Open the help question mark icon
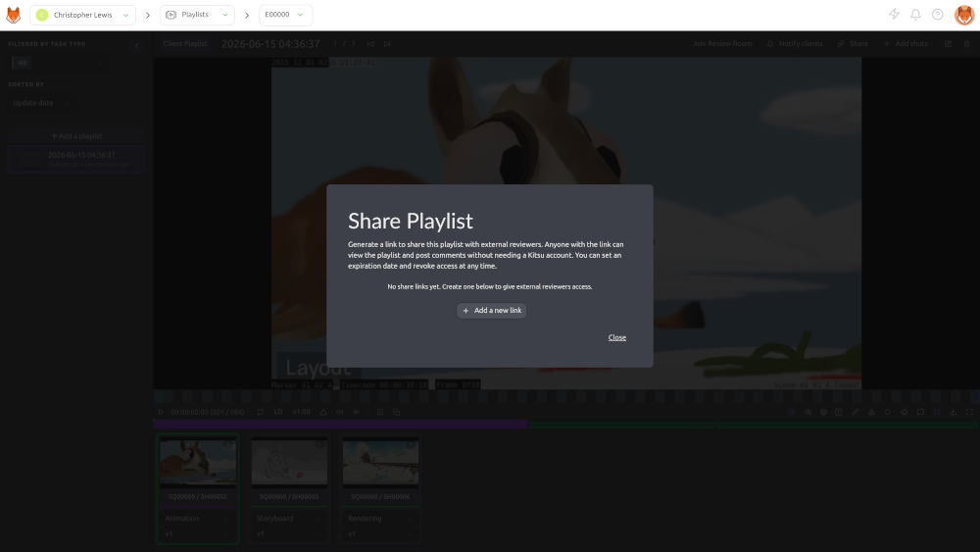This screenshot has width=980, height=552. pos(937,15)
